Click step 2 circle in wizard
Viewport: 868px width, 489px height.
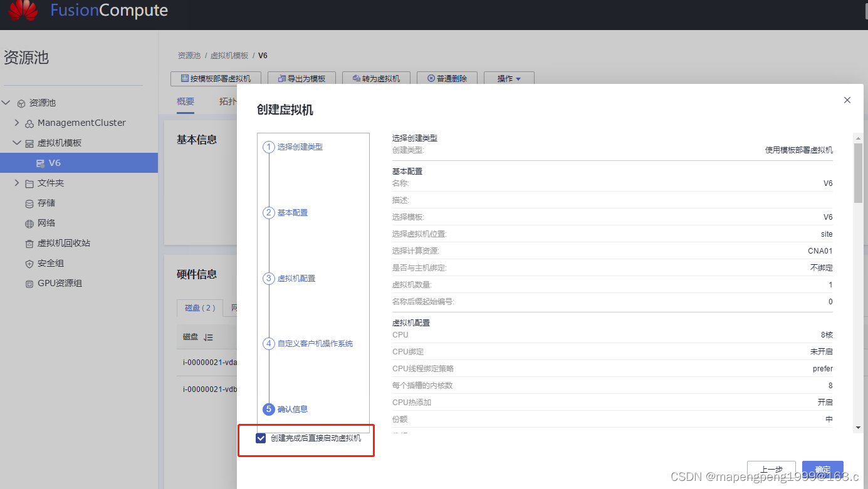coord(269,213)
